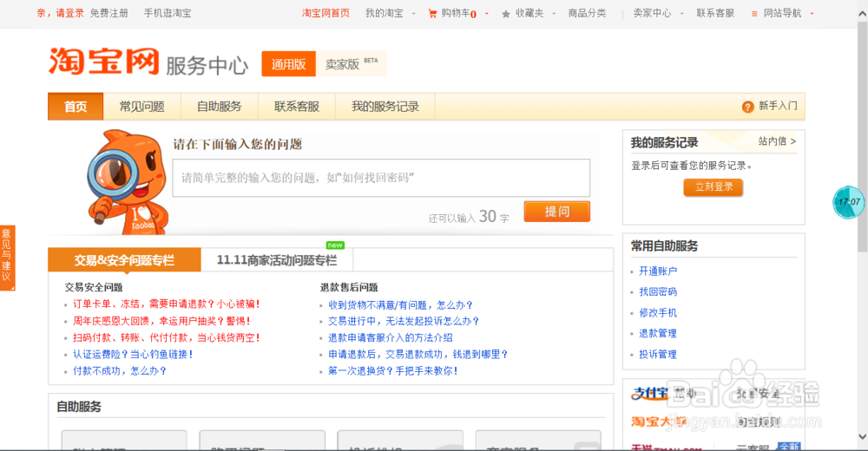Click the 我的淘宝 top bar text

(x=385, y=13)
